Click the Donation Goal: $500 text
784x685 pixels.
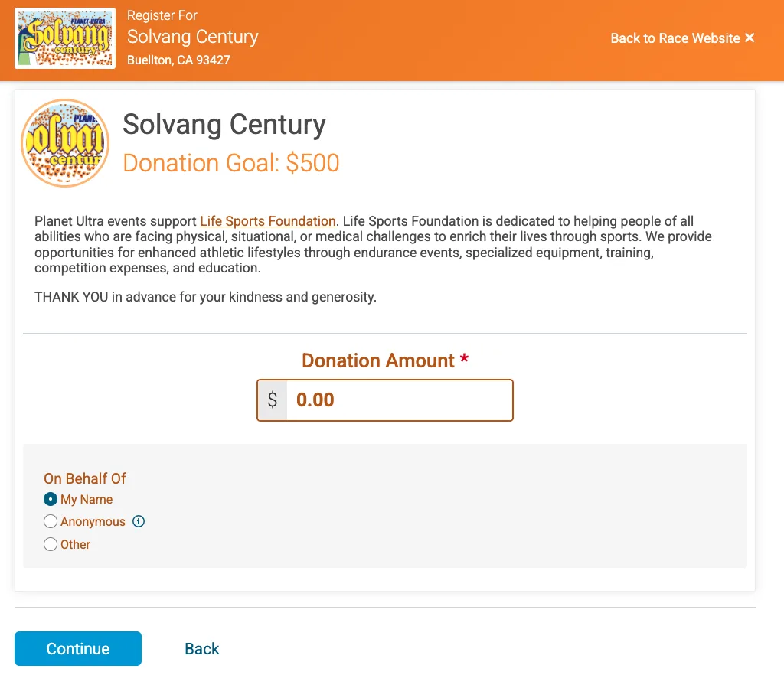230,163
